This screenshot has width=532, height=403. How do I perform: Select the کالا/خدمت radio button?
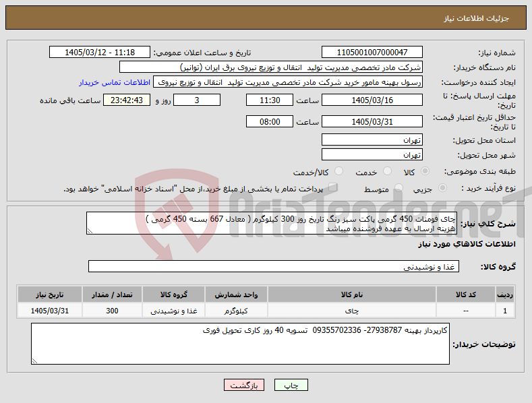[x=338, y=171]
